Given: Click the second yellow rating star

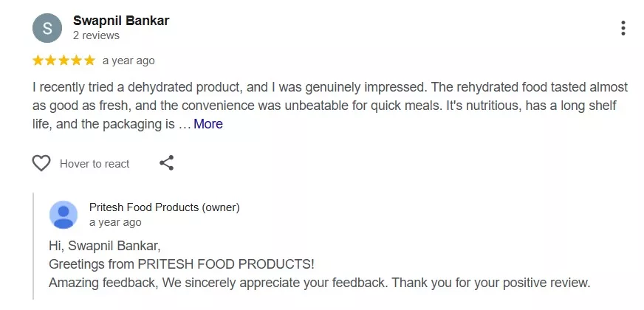Looking at the screenshot, I should 51,60.
